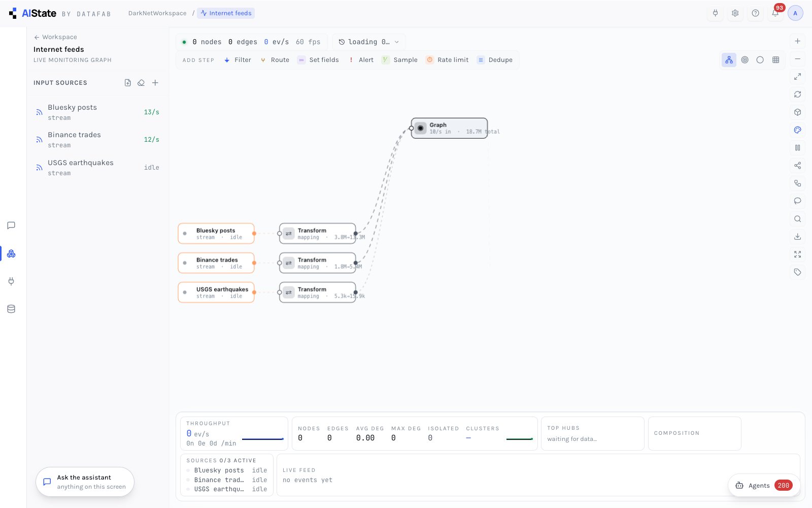Open the loading time range dropdown
Screen dimensions: 812x508
(369, 42)
